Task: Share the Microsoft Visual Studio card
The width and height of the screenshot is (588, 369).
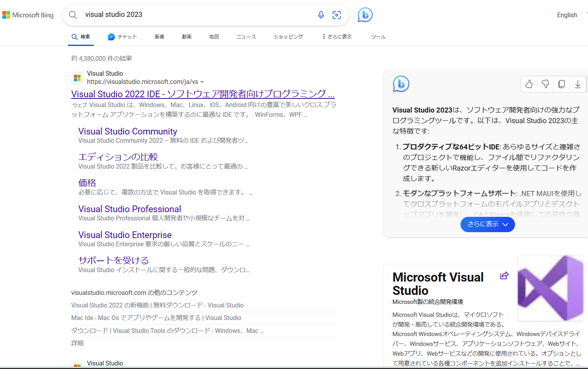Action: 504,276
